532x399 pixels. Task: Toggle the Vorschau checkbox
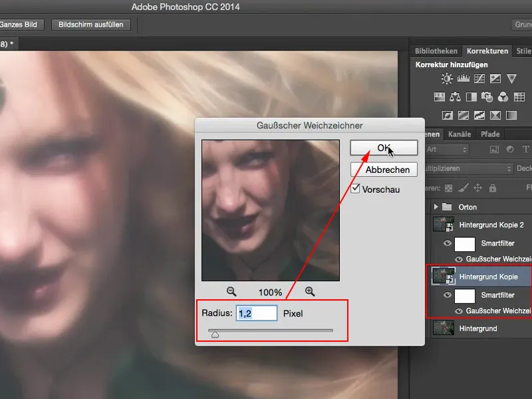[x=355, y=188]
